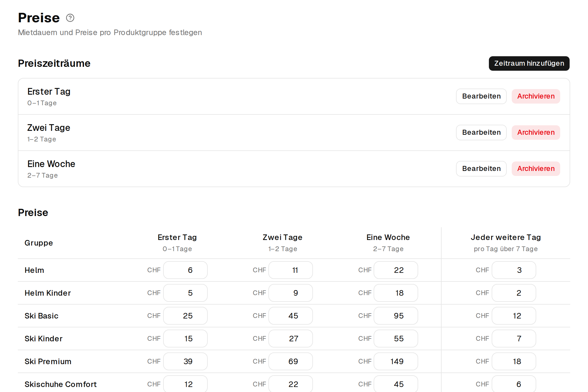The width and height of the screenshot is (588, 392).
Task: Open the help icon next to Preise
Action: click(70, 18)
